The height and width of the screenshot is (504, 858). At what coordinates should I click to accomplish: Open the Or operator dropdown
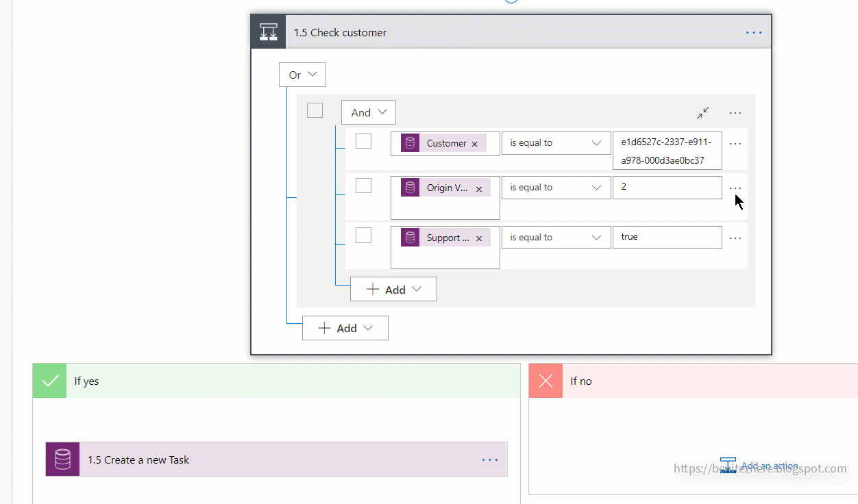pos(302,74)
